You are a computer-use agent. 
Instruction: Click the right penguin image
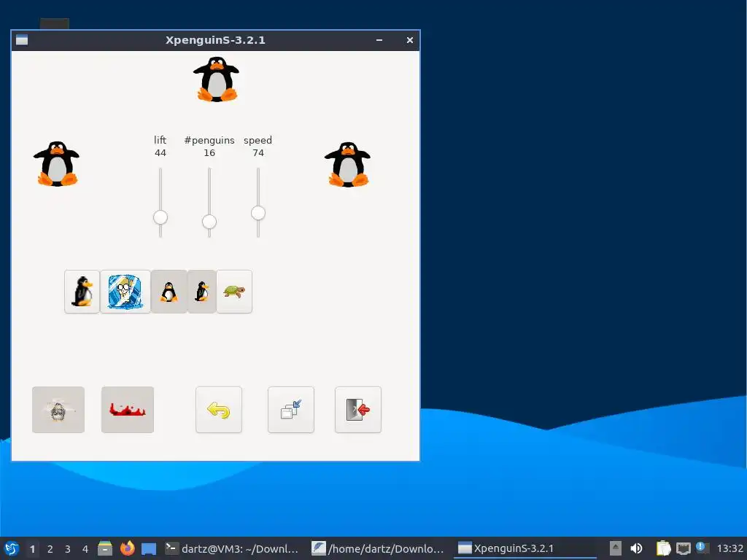348,164
